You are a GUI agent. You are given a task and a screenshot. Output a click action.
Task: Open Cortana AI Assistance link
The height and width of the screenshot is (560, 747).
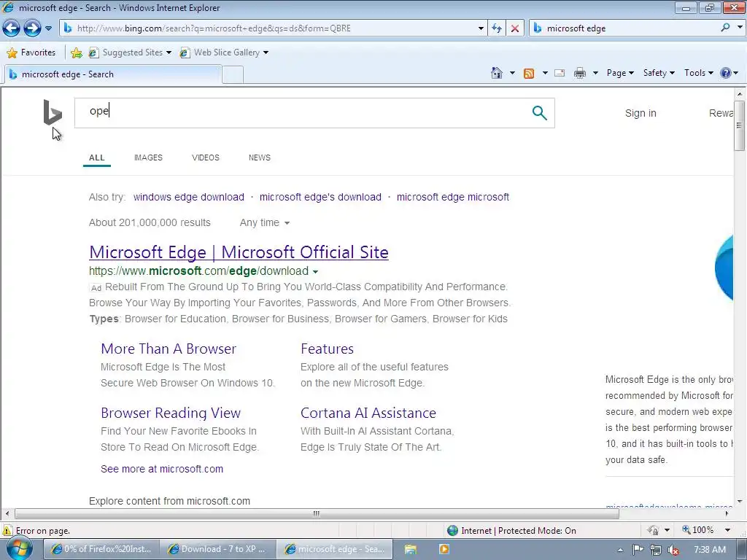click(x=368, y=413)
